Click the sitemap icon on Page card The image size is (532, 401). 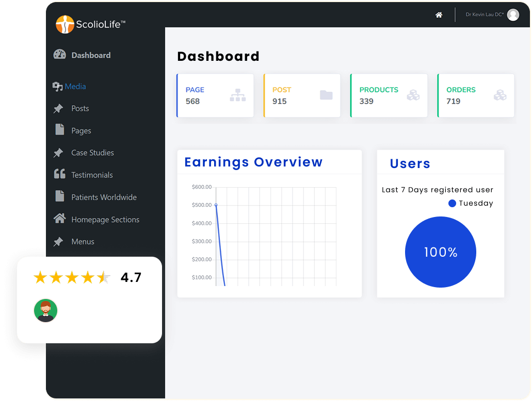click(238, 95)
